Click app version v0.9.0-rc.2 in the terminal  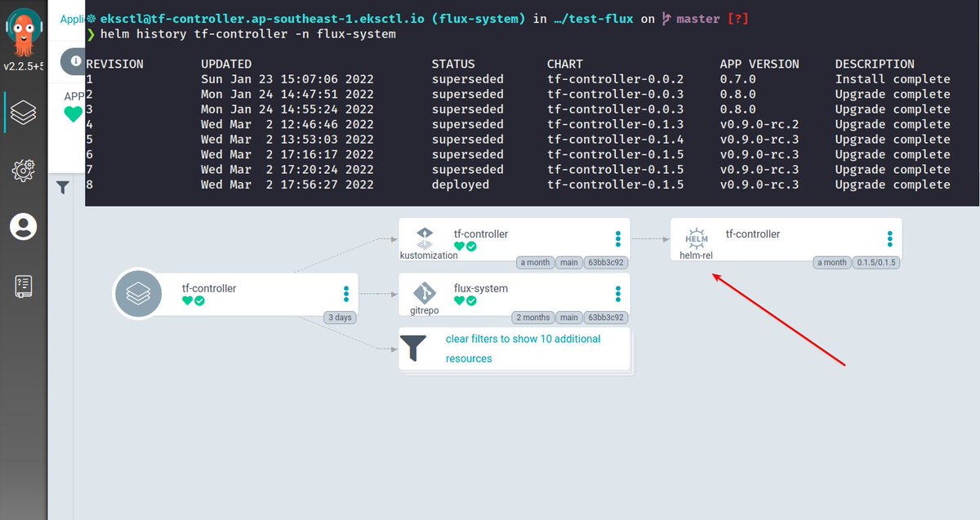click(760, 124)
